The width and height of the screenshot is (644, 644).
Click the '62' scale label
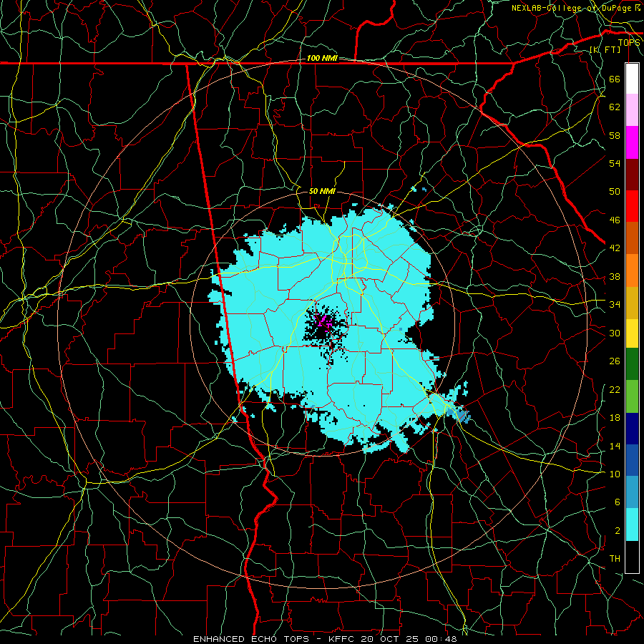click(x=615, y=107)
